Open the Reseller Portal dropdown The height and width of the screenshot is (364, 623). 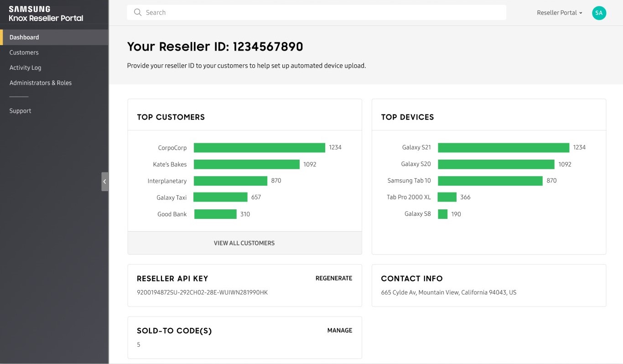560,13
